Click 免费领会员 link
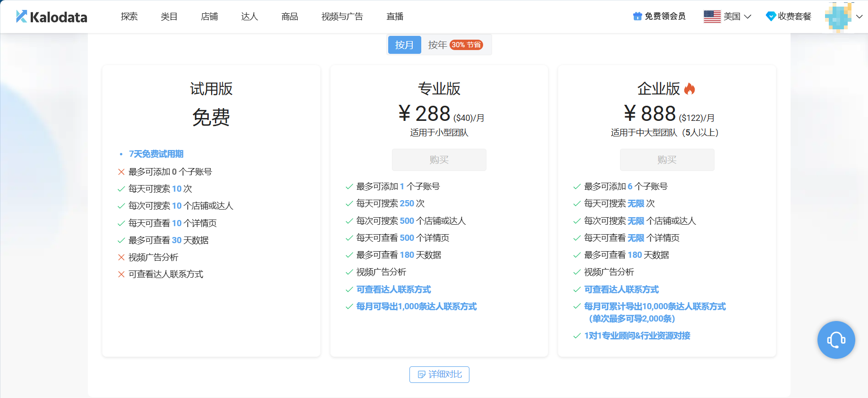Viewport: 868px width, 398px height. point(665,17)
